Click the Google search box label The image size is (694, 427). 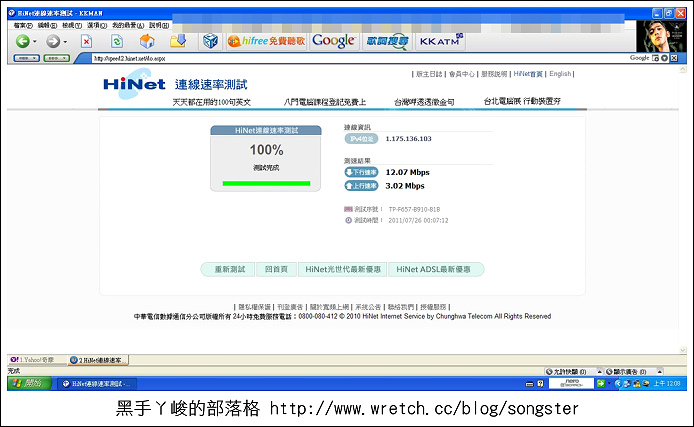pyautogui.click(x=639, y=58)
